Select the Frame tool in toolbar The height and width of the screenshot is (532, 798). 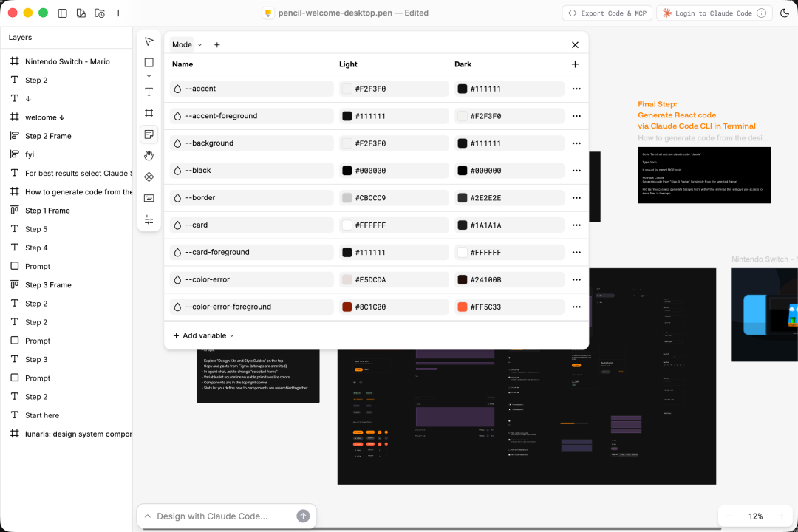pos(149,113)
